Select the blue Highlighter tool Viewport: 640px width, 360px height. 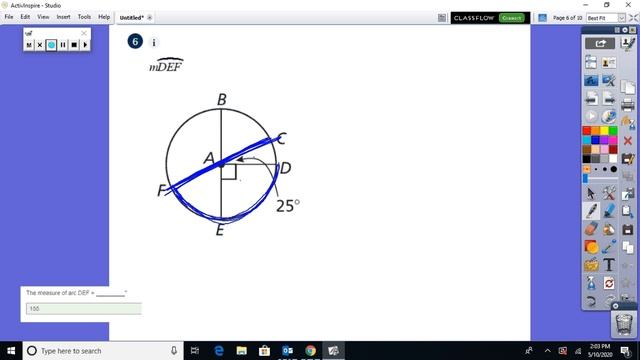click(x=609, y=211)
